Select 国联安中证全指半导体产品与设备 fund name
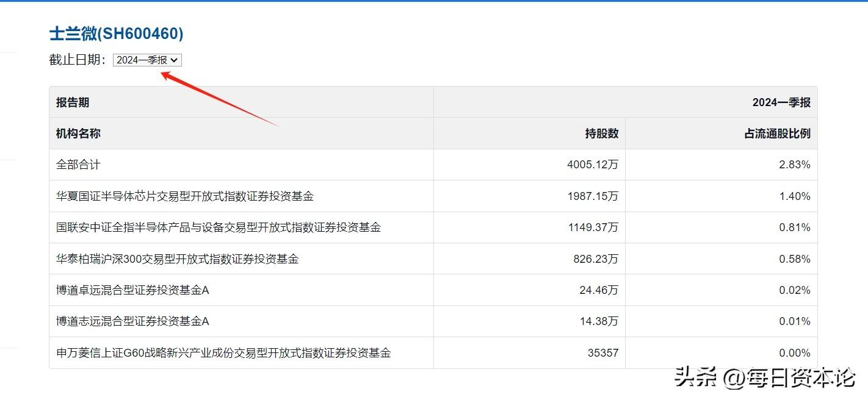868x400 pixels. click(219, 227)
